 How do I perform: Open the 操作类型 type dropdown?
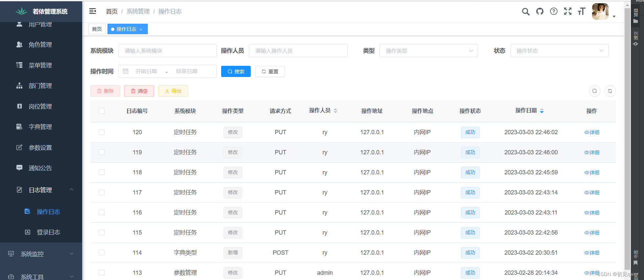tap(428, 51)
